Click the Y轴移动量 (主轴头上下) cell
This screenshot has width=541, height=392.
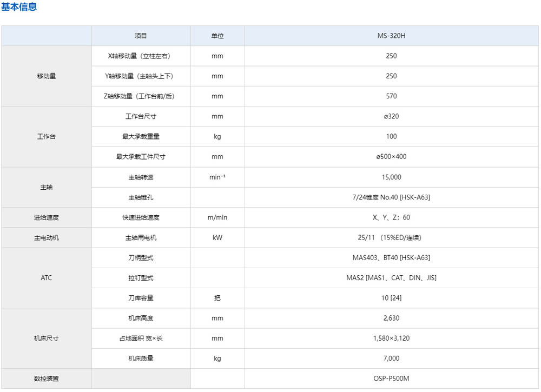coord(141,76)
